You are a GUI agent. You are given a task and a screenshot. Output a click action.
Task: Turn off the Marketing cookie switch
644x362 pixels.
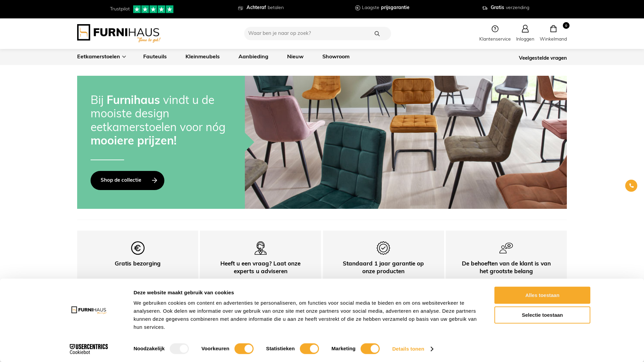pyautogui.click(x=370, y=349)
